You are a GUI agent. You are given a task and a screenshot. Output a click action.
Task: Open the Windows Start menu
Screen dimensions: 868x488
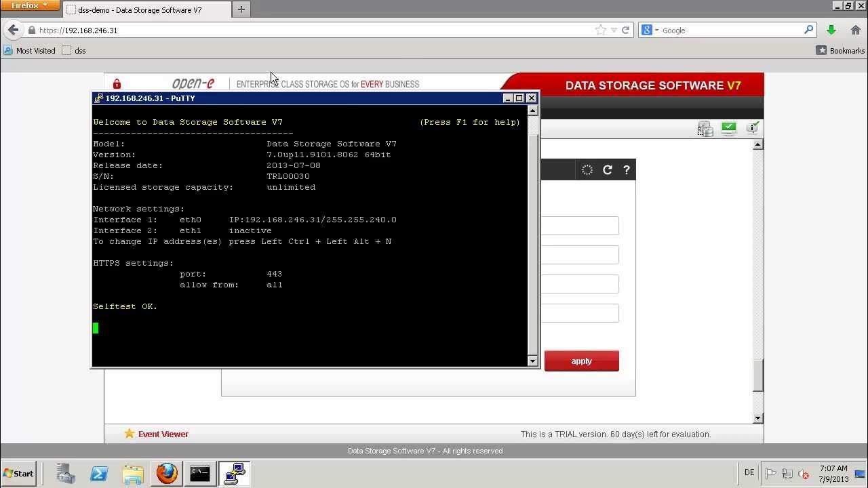(x=19, y=474)
